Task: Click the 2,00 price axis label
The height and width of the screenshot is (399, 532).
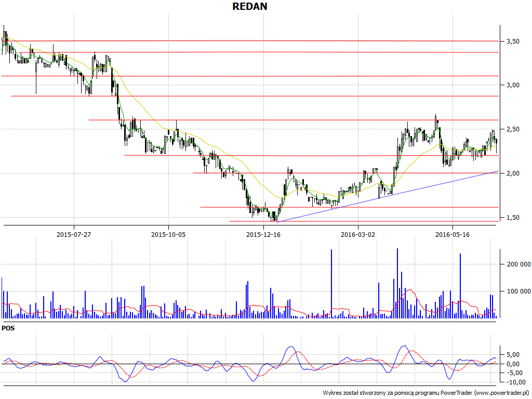Action: [x=513, y=174]
